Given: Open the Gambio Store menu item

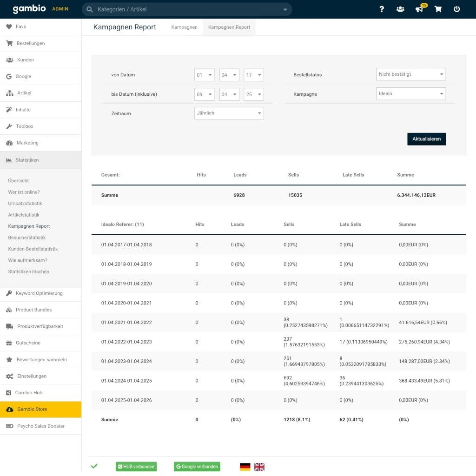Looking at the screenshot, I should 32,410.
